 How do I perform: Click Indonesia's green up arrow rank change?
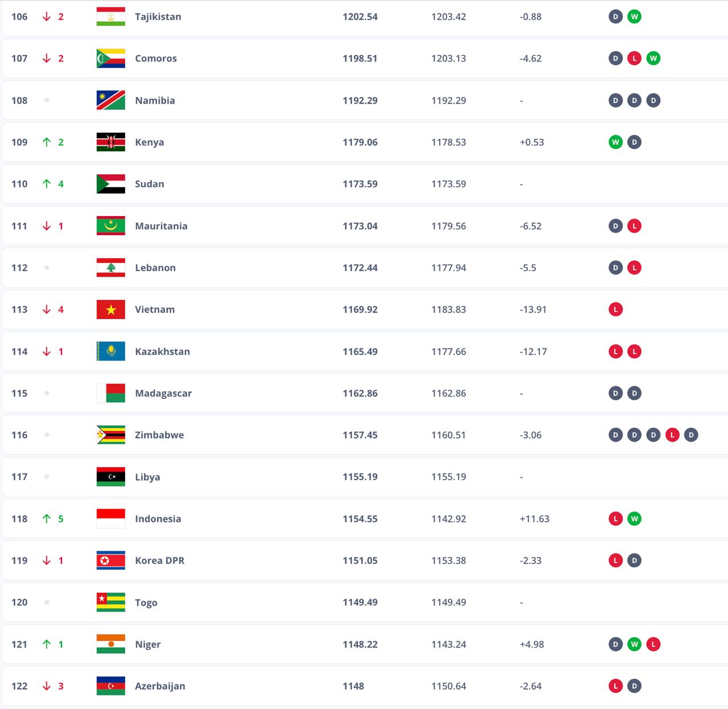tap(47, 518)
